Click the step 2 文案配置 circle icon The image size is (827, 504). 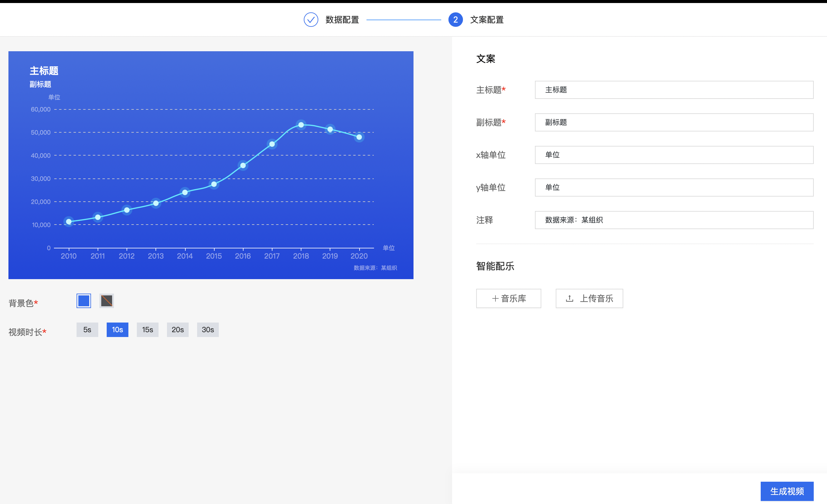click(455, 20)
